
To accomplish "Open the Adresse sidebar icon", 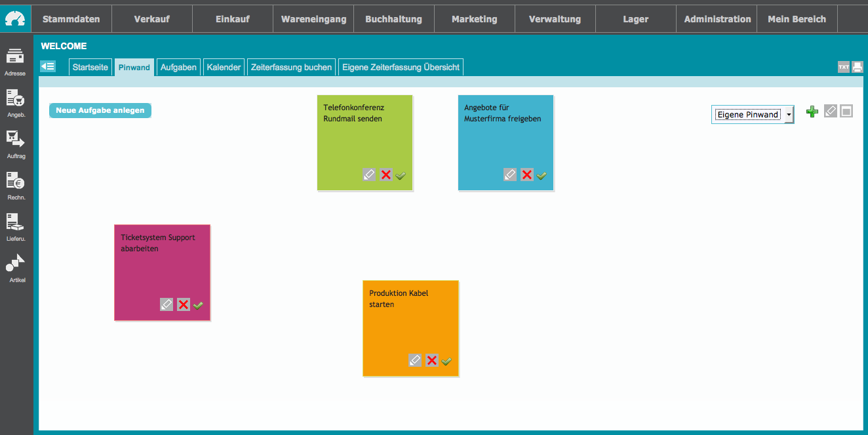I will [15, 58].
